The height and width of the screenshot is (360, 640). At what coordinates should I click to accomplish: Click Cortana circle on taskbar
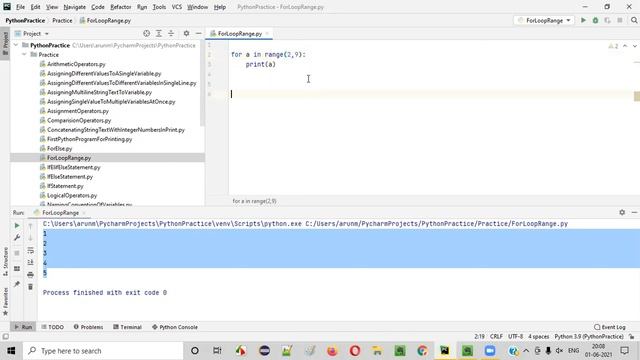pyautogui.click(x=195, y=351)
